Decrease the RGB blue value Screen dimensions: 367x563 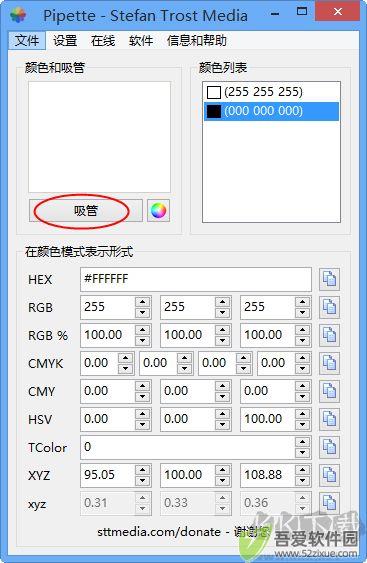pos(302,312)
